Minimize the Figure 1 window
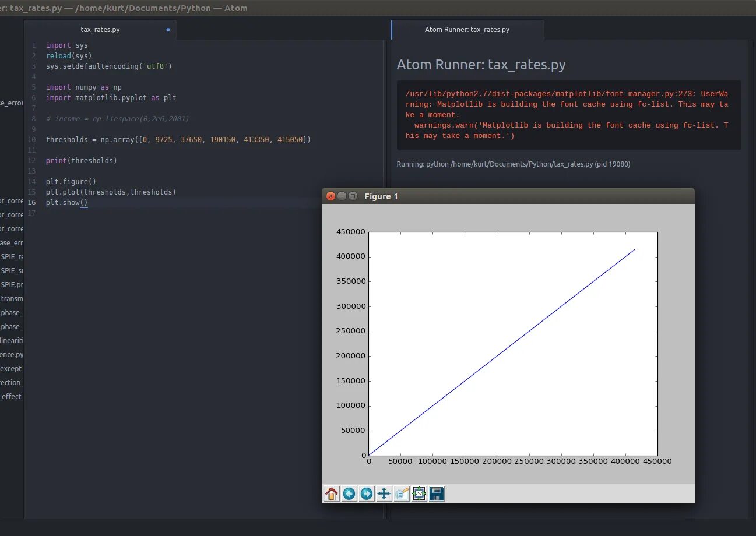Viewport: 756px width, 536px height. (342, 196)
